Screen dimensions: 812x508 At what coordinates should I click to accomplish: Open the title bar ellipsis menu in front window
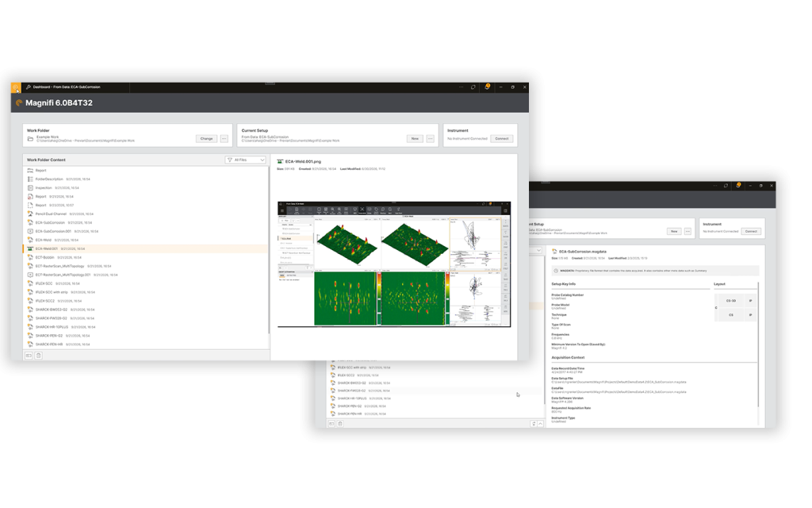461,87
